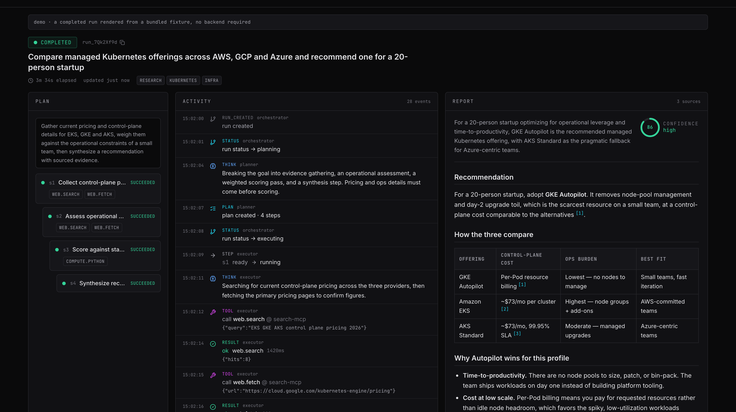
Task: Click the step arrow icon at 15:02:09
Action: pyautogui.click(x=213, y=255)
